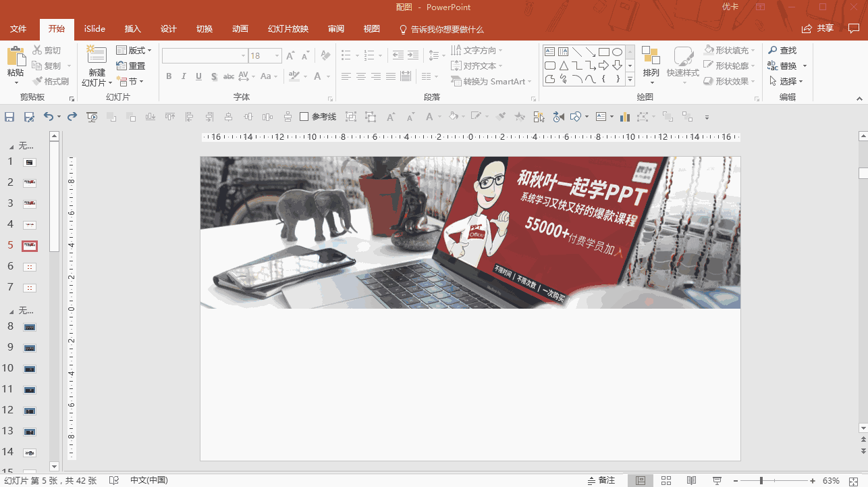Toggle the 参考线 guides checkbox
The image size is (868, 487).
coord(304,117)
